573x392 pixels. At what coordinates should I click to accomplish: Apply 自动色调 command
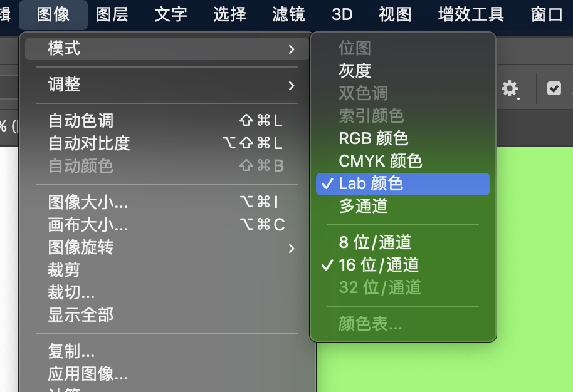[81, 121]
